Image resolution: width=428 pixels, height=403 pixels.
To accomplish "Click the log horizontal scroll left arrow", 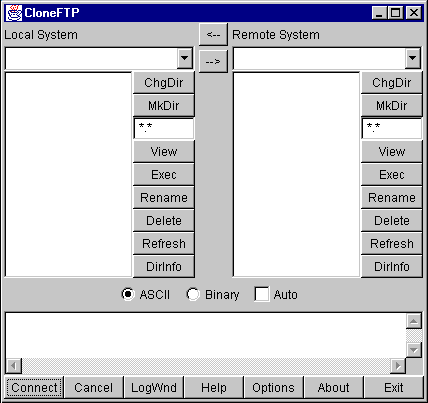I will click(x=14, y=366).
